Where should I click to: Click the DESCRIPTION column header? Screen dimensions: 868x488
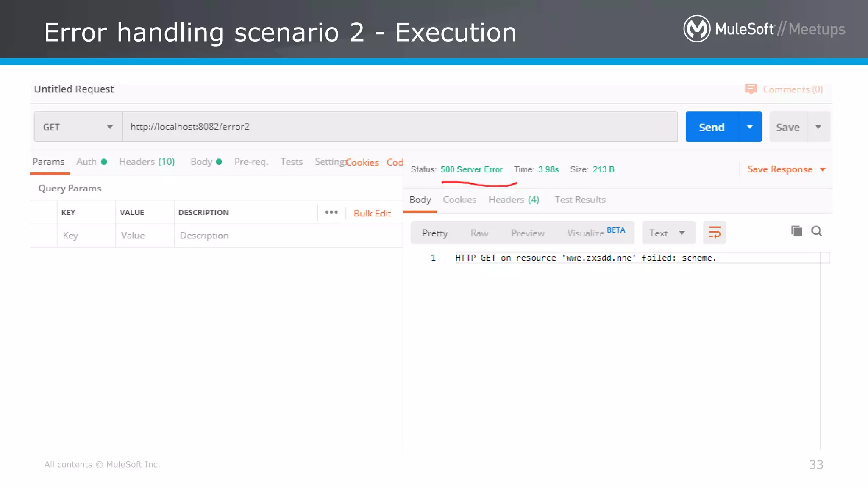tap(203, 212)
